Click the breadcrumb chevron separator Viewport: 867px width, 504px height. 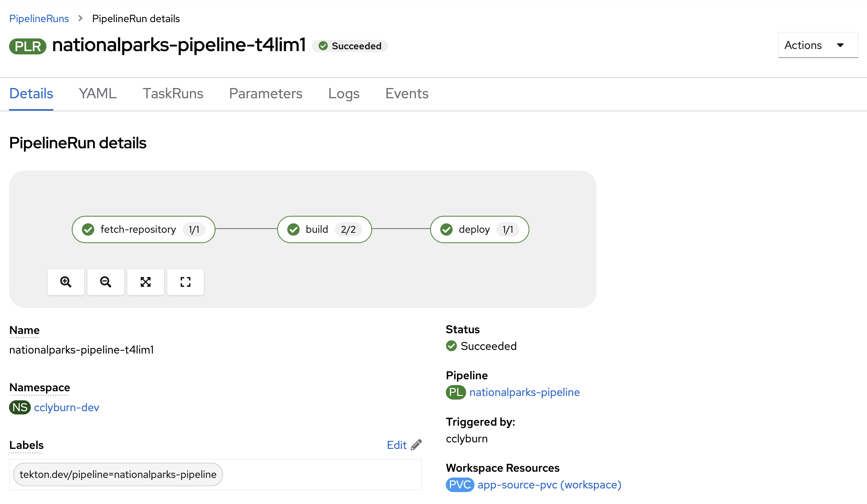pyautogui.click(x=81, y=18)
